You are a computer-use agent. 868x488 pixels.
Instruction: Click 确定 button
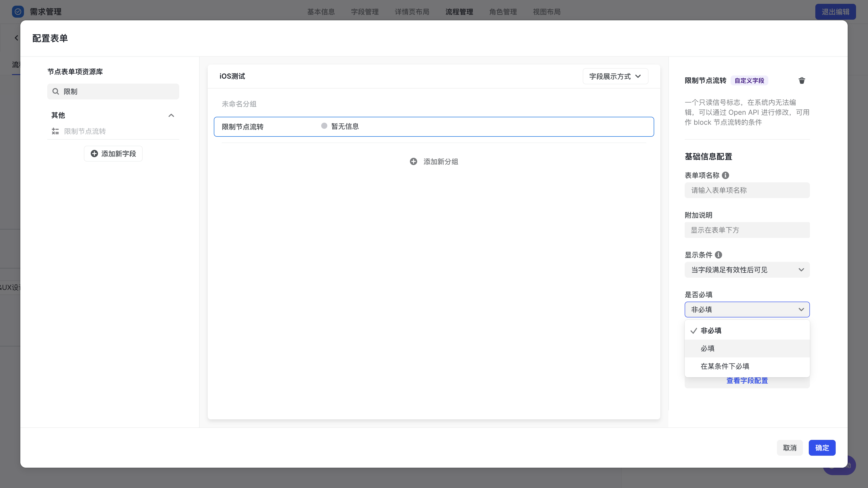pyautogui.click(x=822, y=448)
